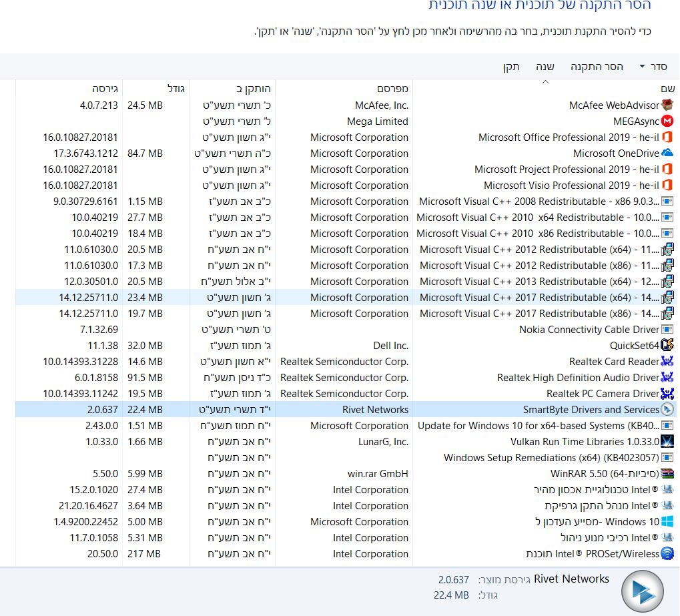Click the QuickSet64 program icon
The image size is (680, 616).
667,345
